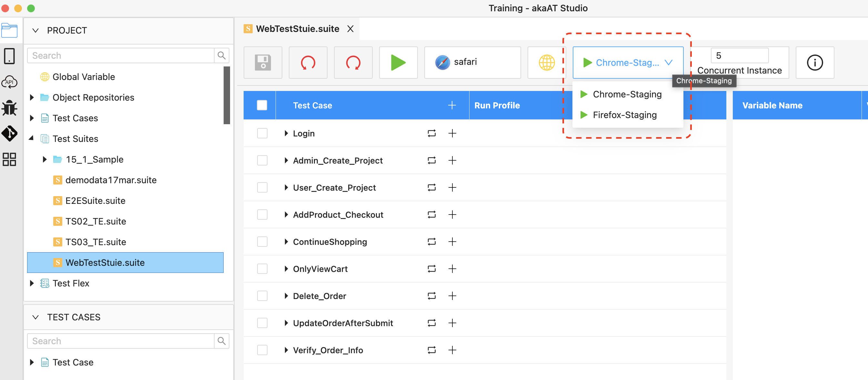This screenshot has height=380, width=868.
Task: Click loop icon for User_Create_Project row
Action: (432, 187)
